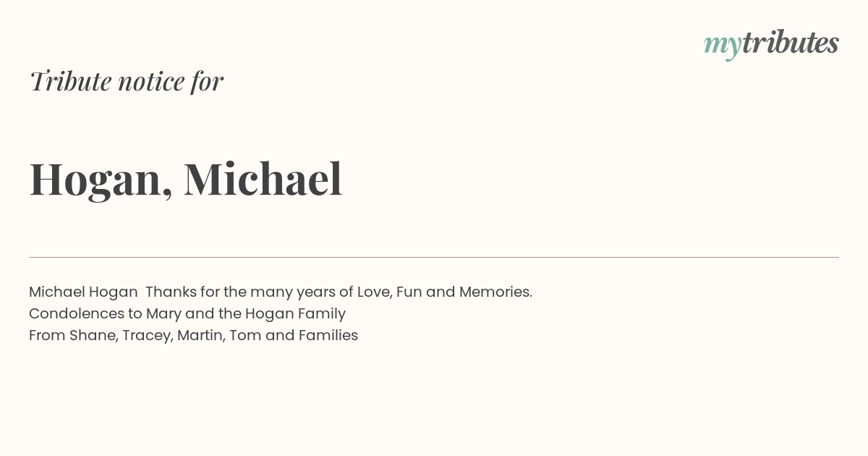The height and width of the screenshot is (456, 868).
Task: Select the name "Shane" in signature line
Action: pos(92,336)
